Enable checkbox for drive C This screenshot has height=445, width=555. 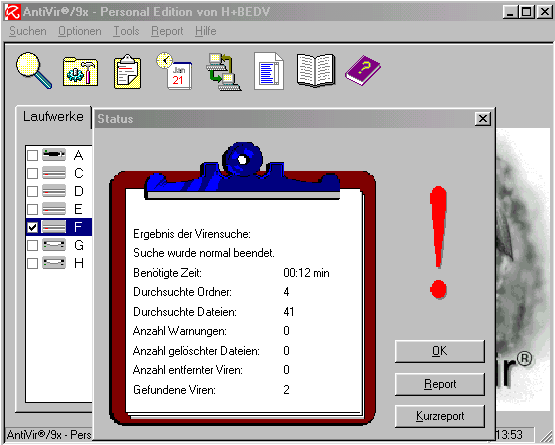point(33,173)
